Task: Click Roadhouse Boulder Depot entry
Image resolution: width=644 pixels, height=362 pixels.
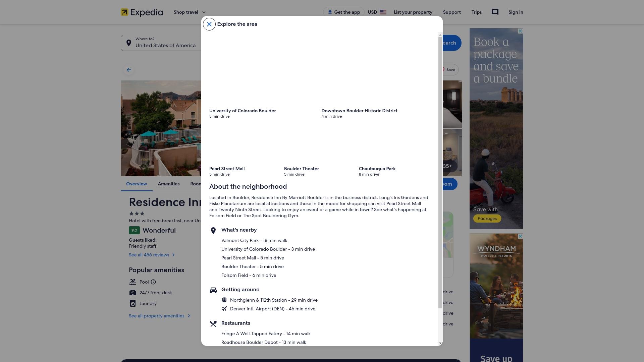Action: coord(264,342)
